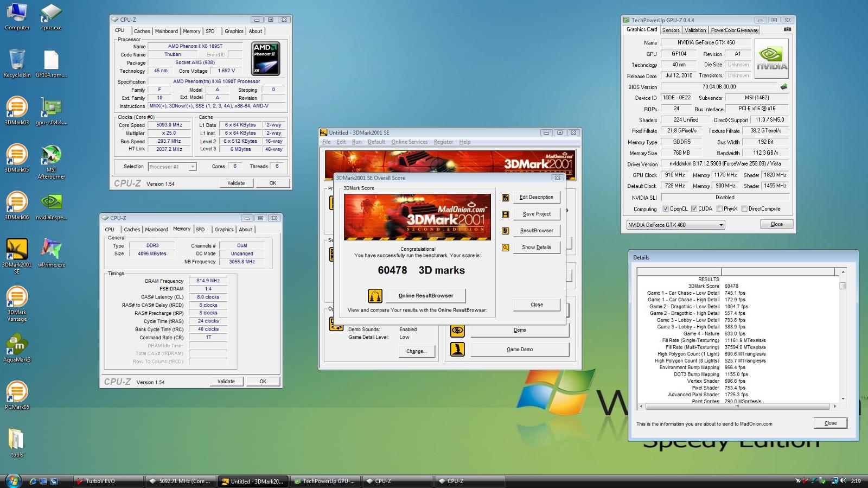
Task: Toggle the PhysX checkbox in GPU-Z
Action: tap(719, 209)
